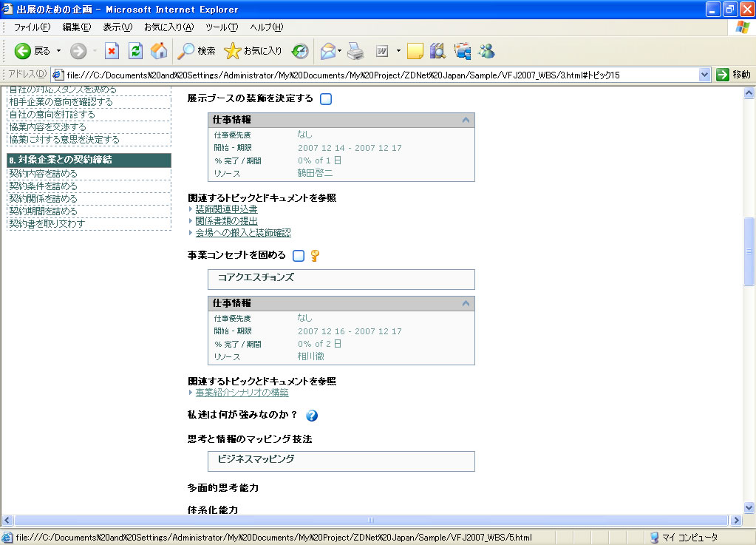This screenshot has width=756, height=545.
Task: Toggle the checkbox beside 事業コンセプトを固める
Action: pos(299,256)
